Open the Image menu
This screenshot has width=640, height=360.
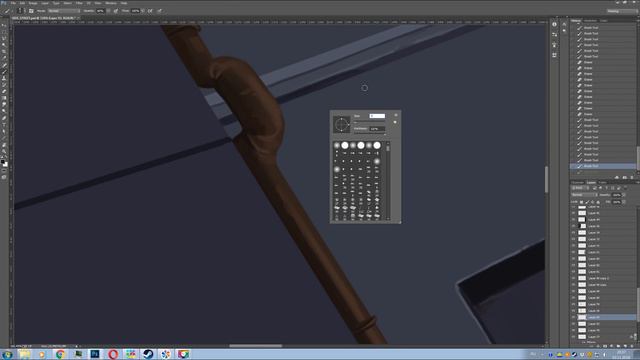(x=33, y=3)
